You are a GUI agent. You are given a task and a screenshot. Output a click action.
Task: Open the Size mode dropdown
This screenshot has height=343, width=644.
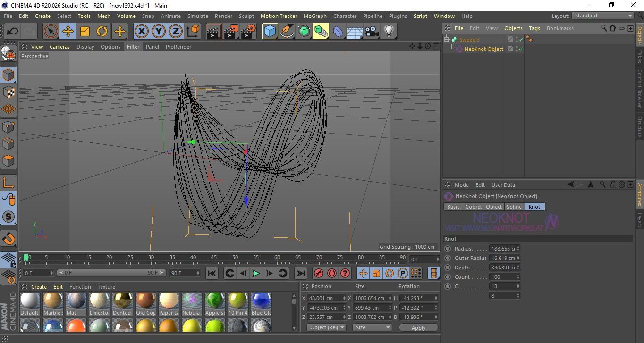point(373,327)
